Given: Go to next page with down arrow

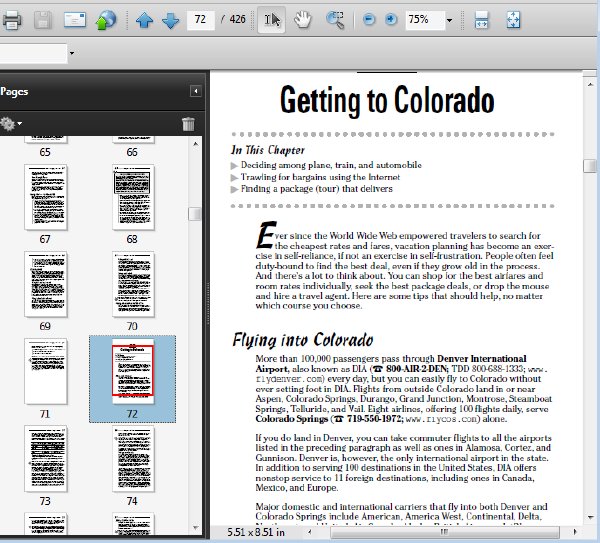Looking at the screenshot, I should [171, 20].
